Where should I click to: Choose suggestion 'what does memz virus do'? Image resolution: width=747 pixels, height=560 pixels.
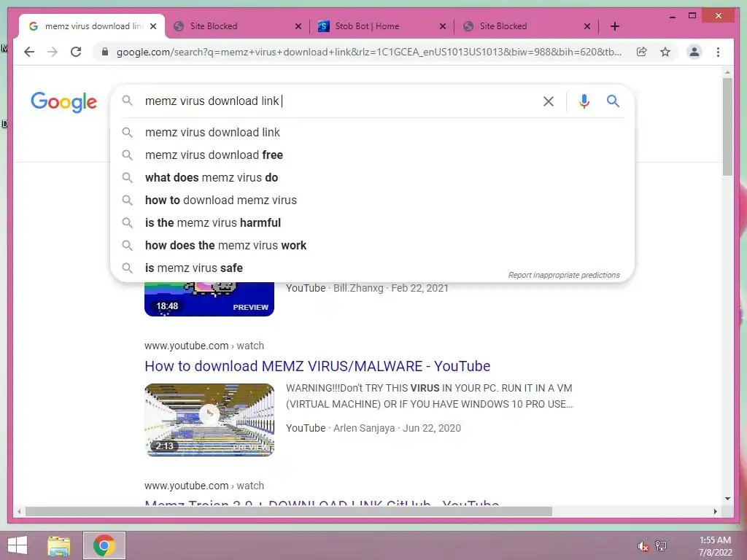click(x=372, y=178)
